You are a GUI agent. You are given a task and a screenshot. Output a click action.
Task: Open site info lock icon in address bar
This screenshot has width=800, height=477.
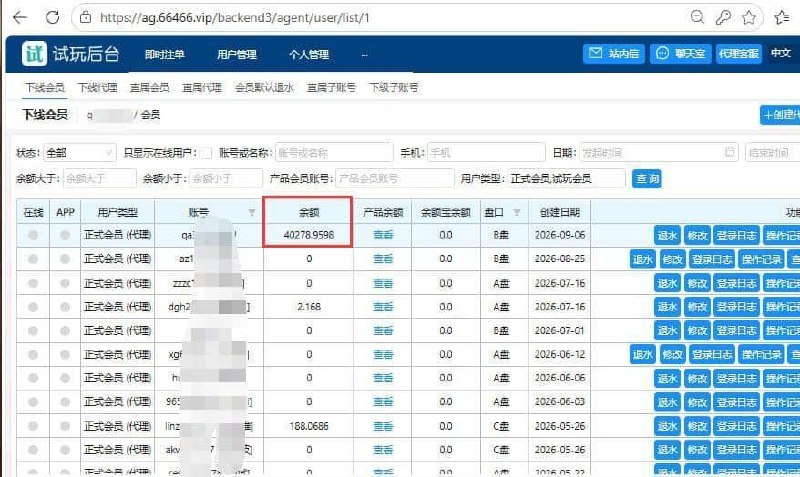[86, 17]
